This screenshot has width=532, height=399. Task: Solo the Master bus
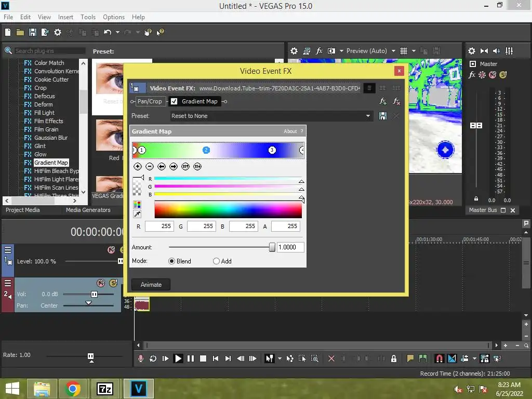click(x=503, y=75)
